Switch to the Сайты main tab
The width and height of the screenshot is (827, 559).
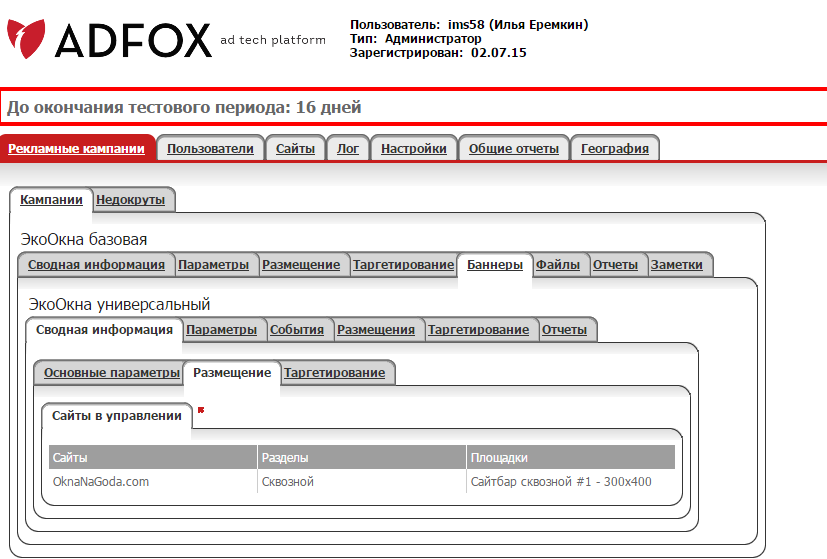tap(295, 149)
